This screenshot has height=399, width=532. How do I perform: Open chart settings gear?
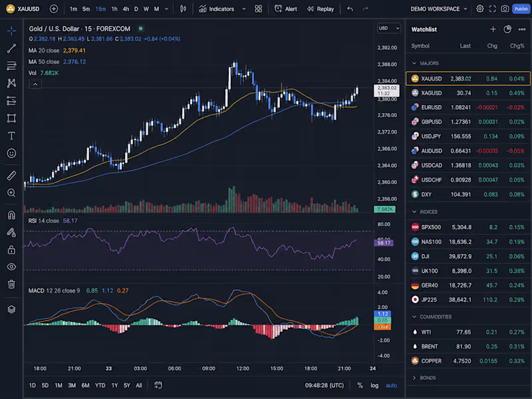tap(479, 9)
